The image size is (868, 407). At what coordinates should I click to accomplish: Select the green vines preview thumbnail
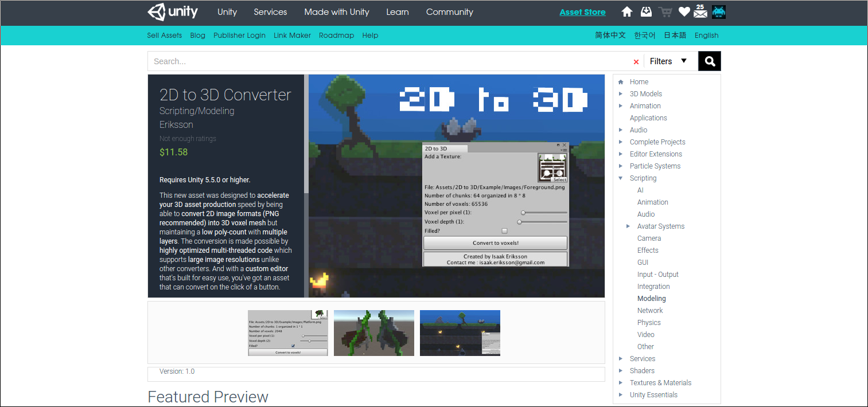pos(373,333)
